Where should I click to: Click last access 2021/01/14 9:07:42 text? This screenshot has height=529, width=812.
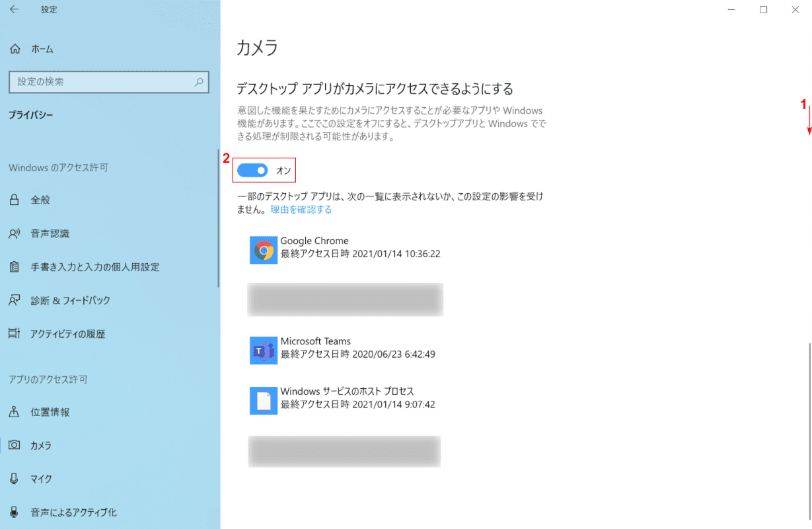(x=357, y=404)
